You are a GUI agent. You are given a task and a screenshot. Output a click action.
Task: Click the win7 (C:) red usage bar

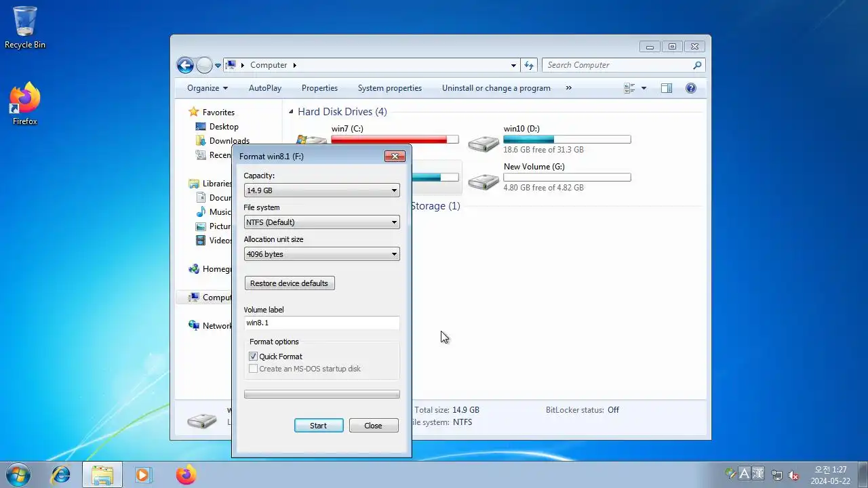(395, 140)
